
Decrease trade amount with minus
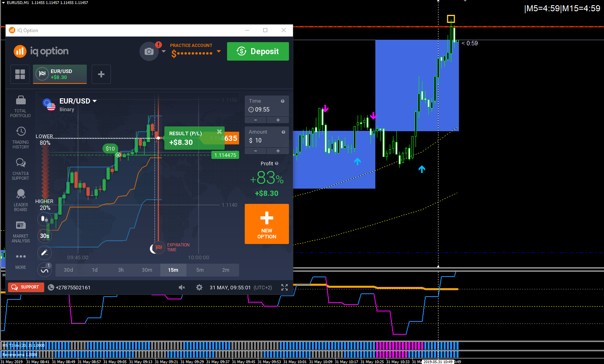coord(256,151)
